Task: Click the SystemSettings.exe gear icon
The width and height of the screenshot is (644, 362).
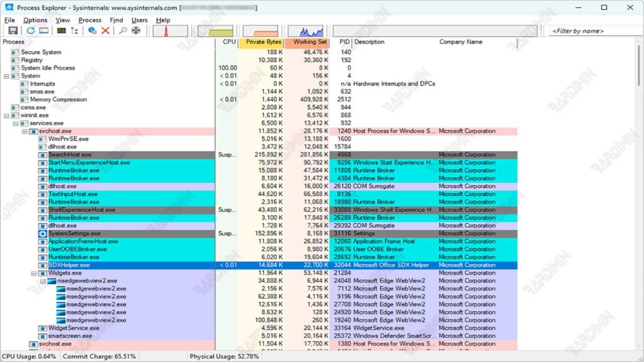Action: [43, 234]
